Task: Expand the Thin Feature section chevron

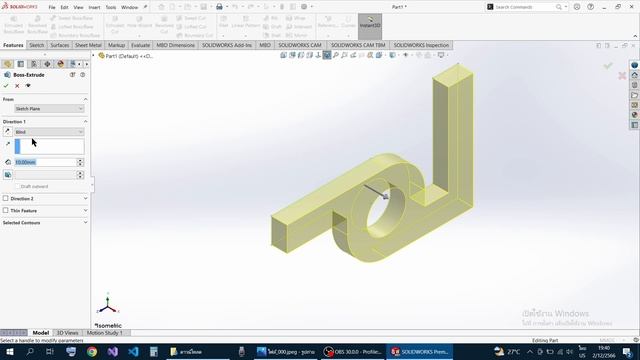Action: coord(85,211)
